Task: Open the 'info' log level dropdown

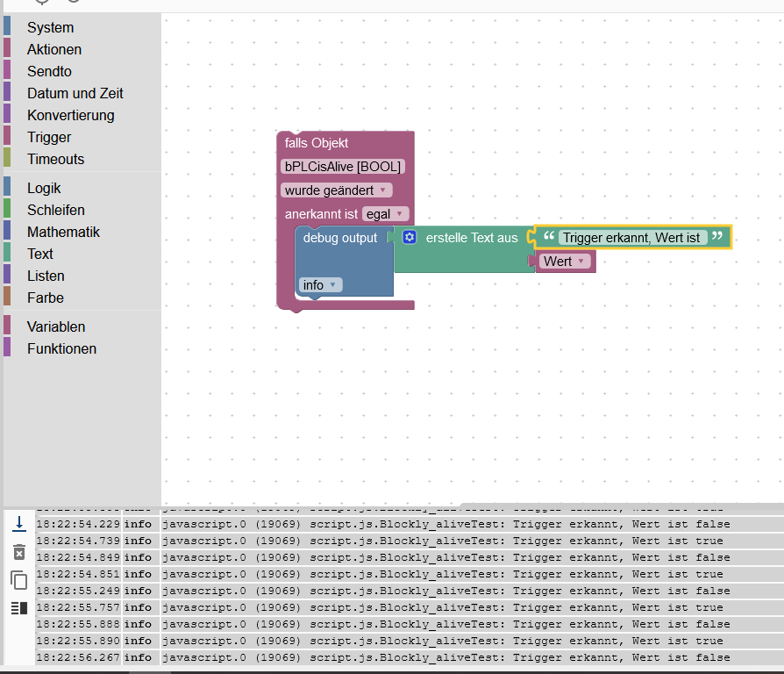Action: pos(320,284)
